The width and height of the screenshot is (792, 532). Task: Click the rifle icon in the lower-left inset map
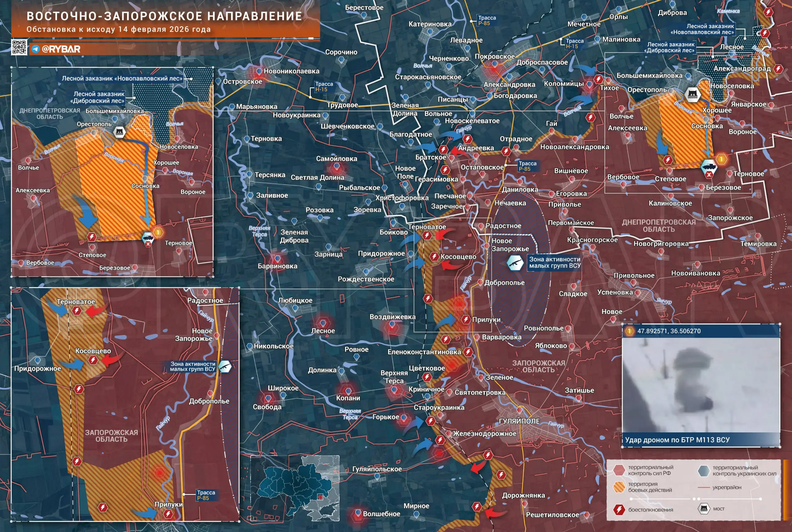point(225,367)
